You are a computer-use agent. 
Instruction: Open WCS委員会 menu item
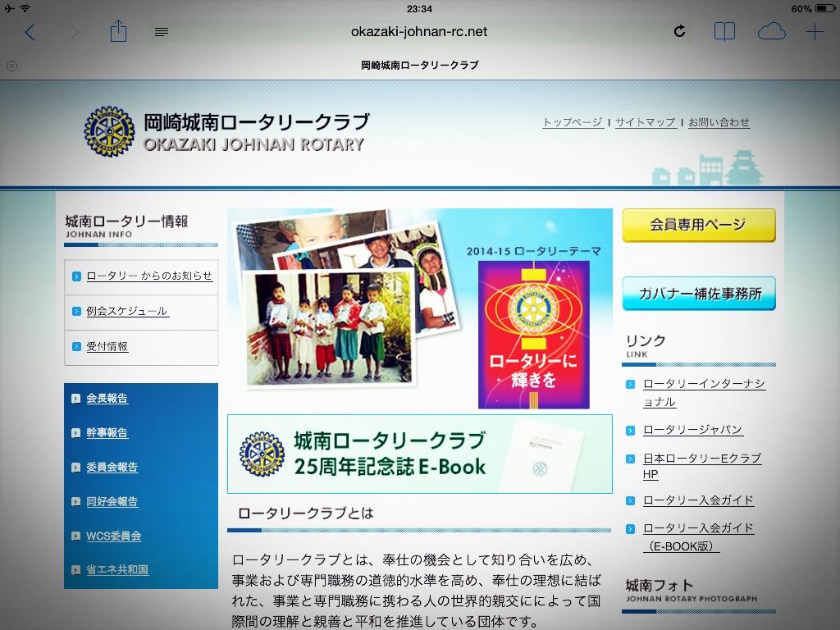(113, 536)
